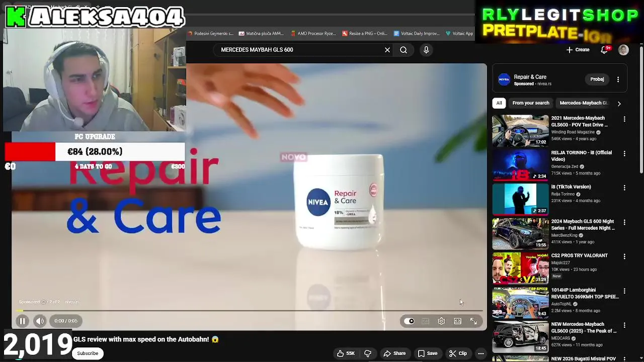Screen dimensions: 644x362
Task: Open Winding Road Magazine channel name
Action: (x=573, y=132)
